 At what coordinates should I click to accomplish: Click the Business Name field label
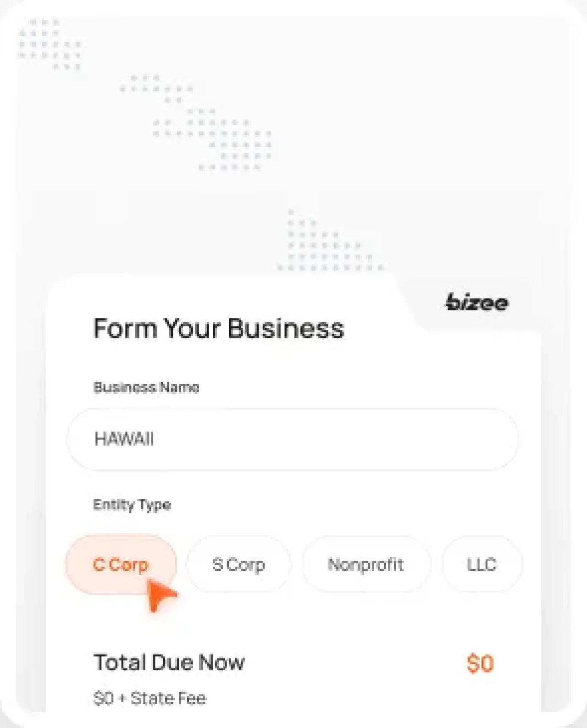146,387
